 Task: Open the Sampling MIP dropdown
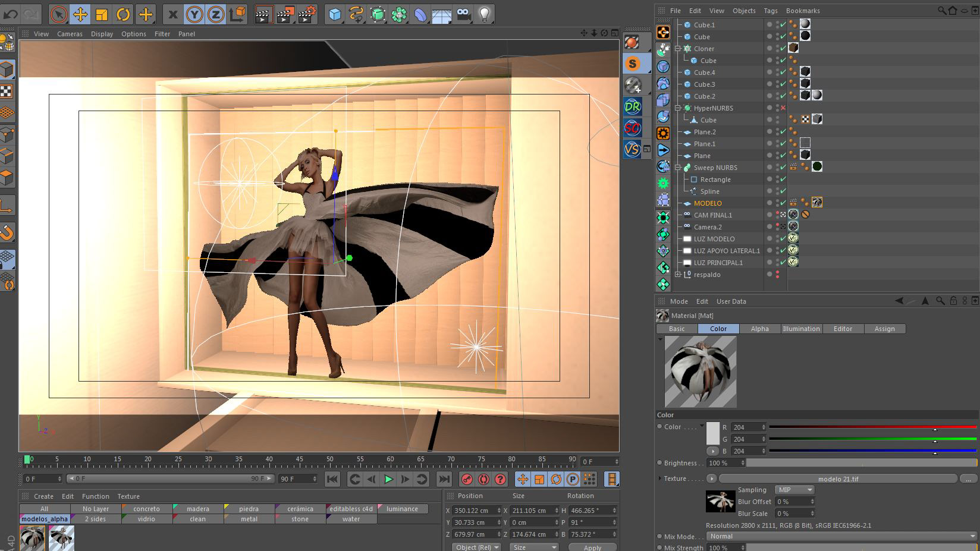(x=794, y=490)
